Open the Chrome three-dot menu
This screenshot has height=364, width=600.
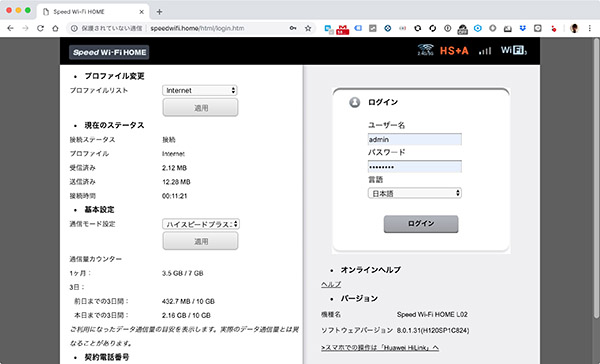590,28
